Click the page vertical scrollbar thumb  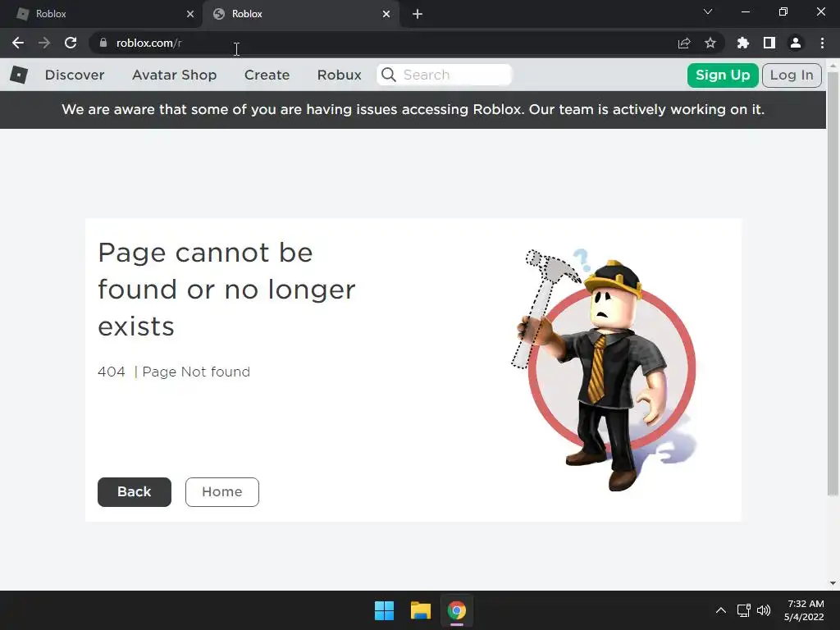click(x=833, y=283)
